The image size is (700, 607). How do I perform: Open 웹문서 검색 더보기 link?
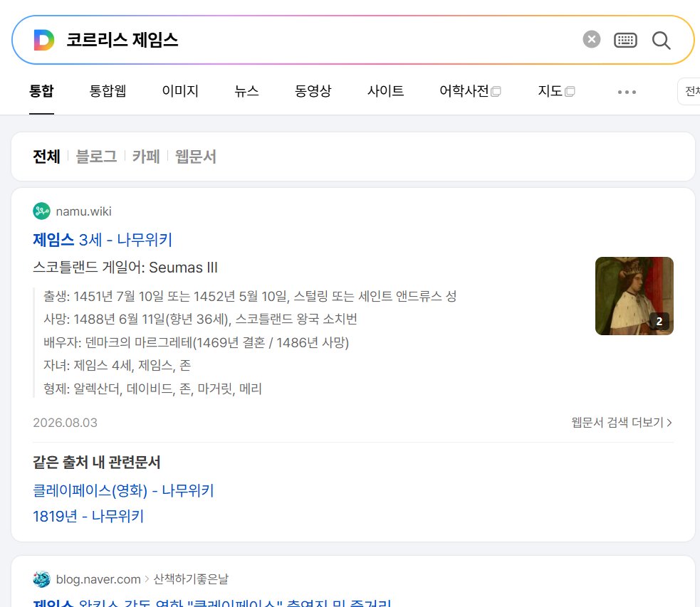coord(622,423)
